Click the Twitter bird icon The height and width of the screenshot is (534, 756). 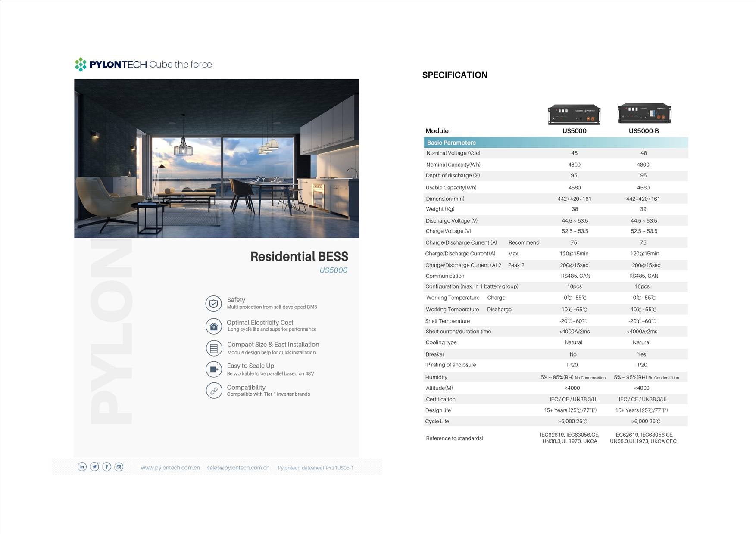[94, 467]
